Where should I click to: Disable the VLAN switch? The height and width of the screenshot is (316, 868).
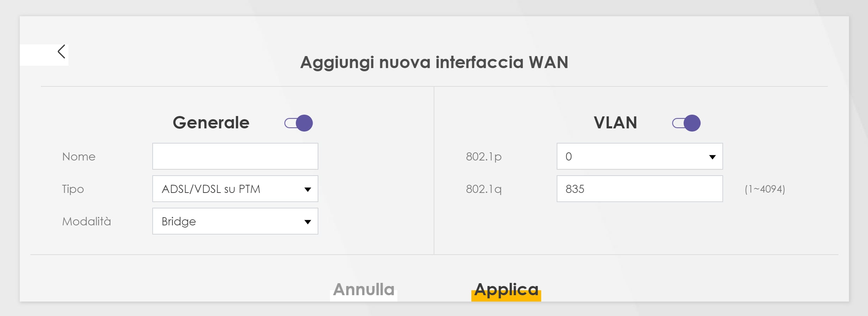point(686,123)
